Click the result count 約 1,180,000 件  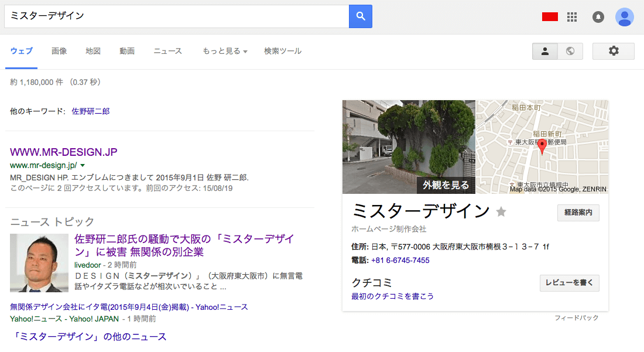pyautogui.click(x=36, y=82)
